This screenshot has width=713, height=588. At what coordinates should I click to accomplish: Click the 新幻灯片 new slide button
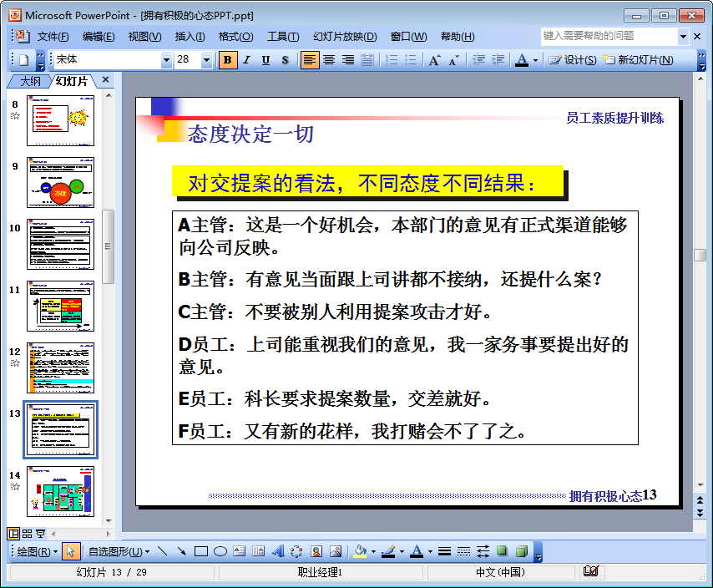coord(639,60)
